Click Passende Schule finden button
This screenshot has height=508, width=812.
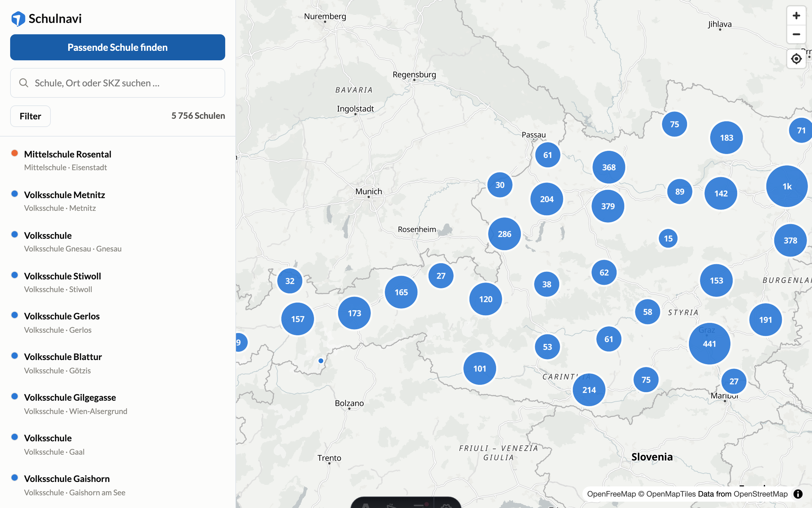(x=117, y=47)
